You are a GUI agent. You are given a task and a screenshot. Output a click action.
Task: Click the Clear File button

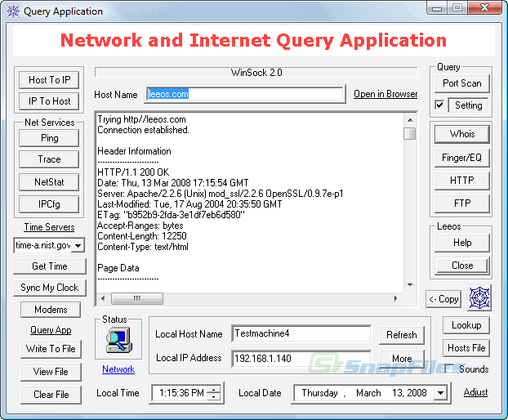coord(51,395)
